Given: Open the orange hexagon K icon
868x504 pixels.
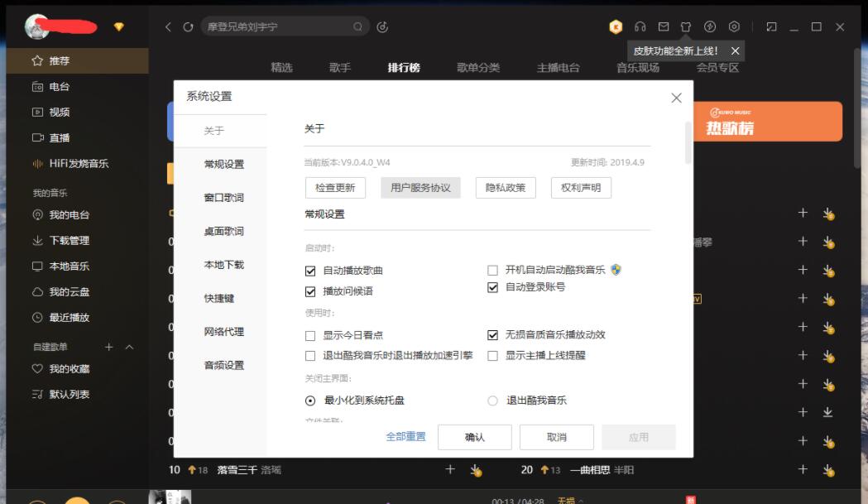Looking at the screenshot, I should [x=616, y=26].
